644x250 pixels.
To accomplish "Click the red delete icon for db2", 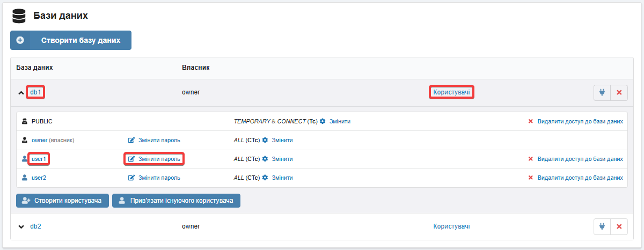I will pyautogui.click(x=619, y=226).
